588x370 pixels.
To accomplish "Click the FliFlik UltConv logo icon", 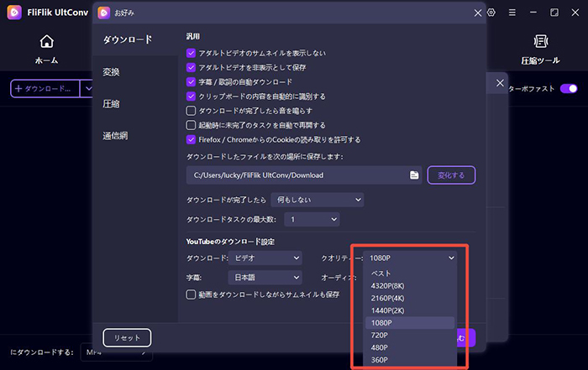I will (x=14, y=13).
